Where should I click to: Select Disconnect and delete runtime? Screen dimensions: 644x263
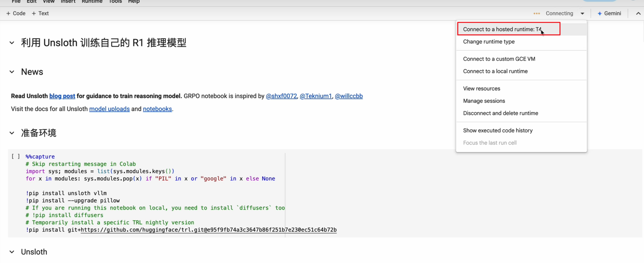coord(521,113)
